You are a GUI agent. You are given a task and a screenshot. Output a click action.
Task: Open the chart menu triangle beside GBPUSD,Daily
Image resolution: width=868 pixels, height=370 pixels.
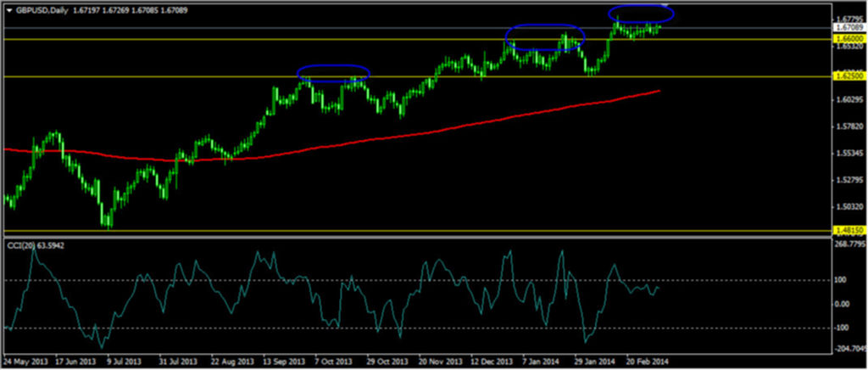8,9
